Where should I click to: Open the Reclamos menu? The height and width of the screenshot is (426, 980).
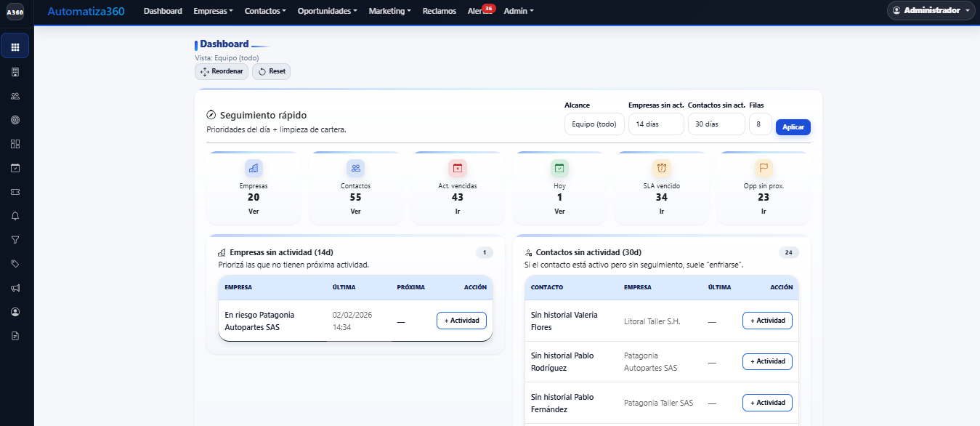[439, 11]
